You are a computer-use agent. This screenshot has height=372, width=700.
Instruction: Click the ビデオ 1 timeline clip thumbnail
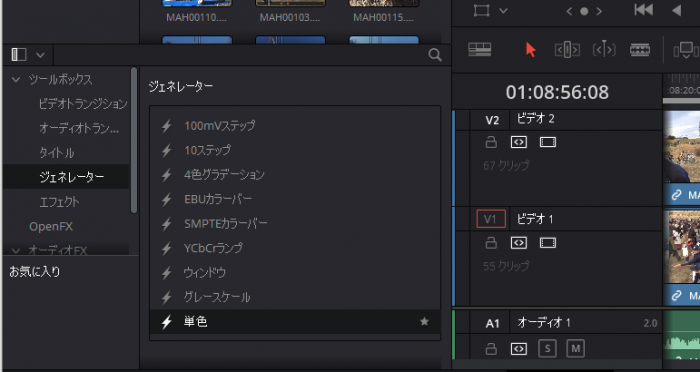(x=682, y=247)
